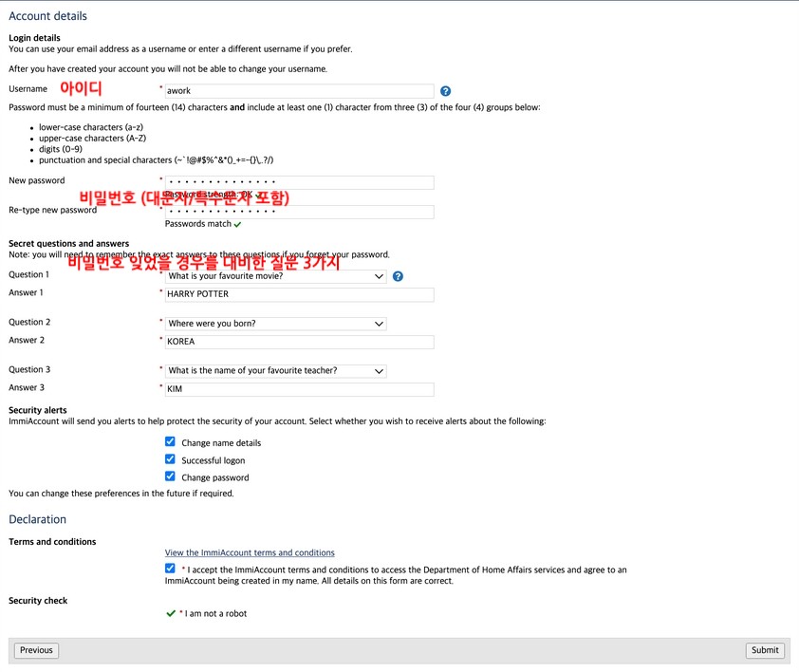Click the upper-case characters (A-Z) bullet

pos(93,139)
